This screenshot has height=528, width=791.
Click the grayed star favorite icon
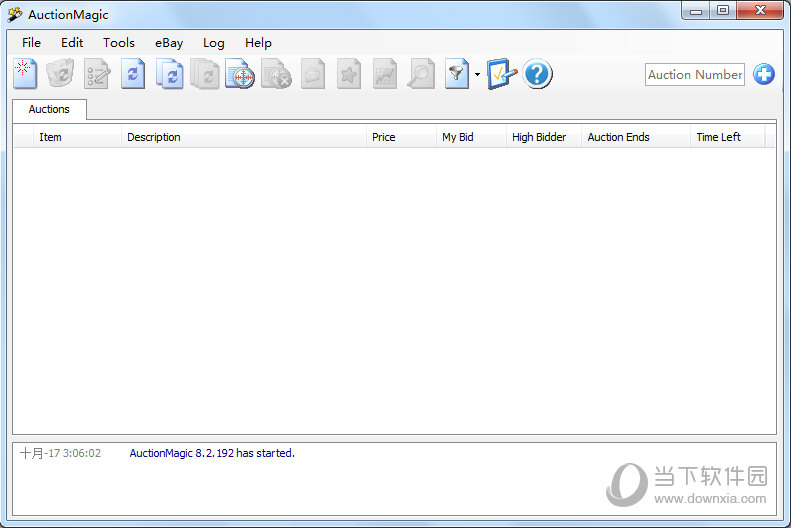click(x=349, y=74)
